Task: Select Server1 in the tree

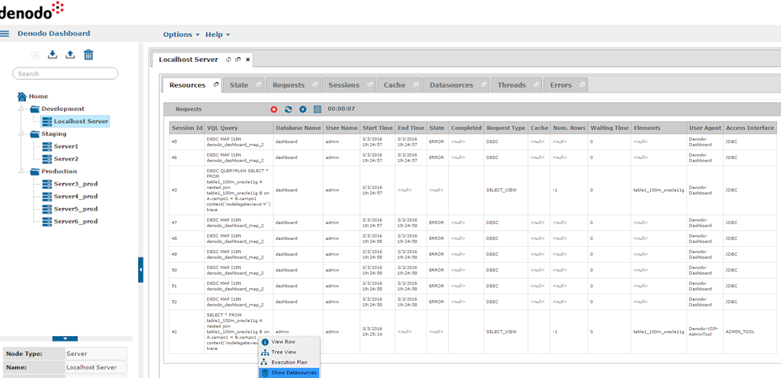Action: 60,146
